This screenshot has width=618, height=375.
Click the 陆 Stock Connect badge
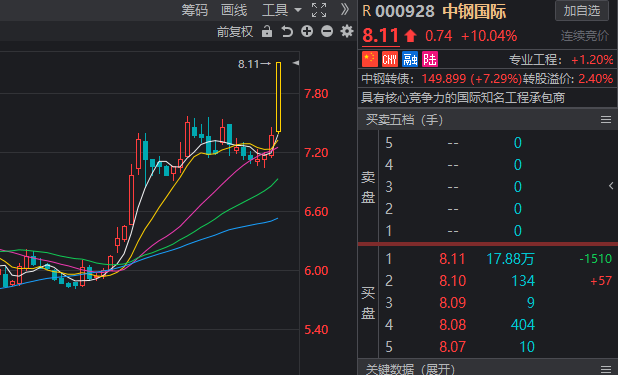coord(430,60)
